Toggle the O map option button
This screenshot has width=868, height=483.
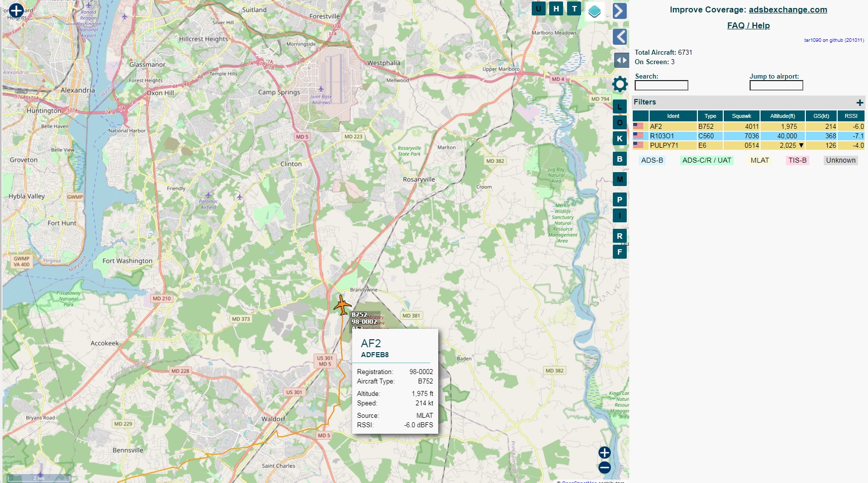click(619, 122)
